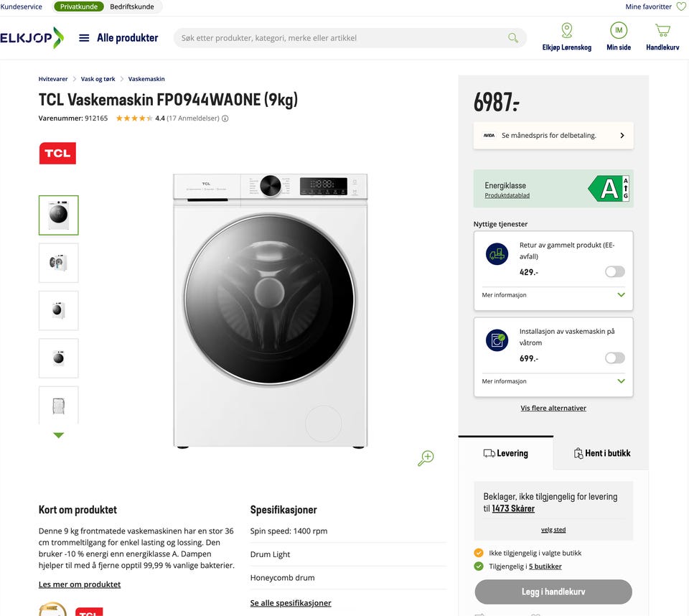
Task: Click the Mine favoritter heart icon
Action: point(681,6)
